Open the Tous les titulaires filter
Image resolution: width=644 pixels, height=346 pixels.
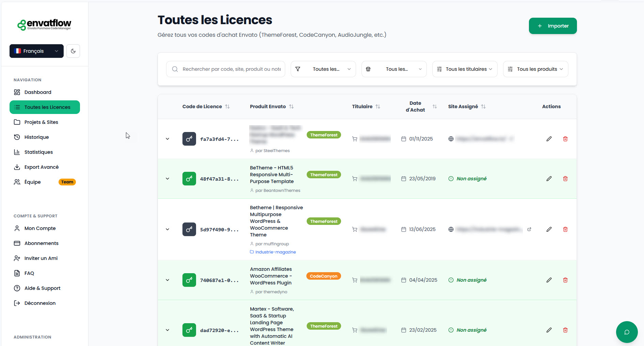tap(465, 69)
